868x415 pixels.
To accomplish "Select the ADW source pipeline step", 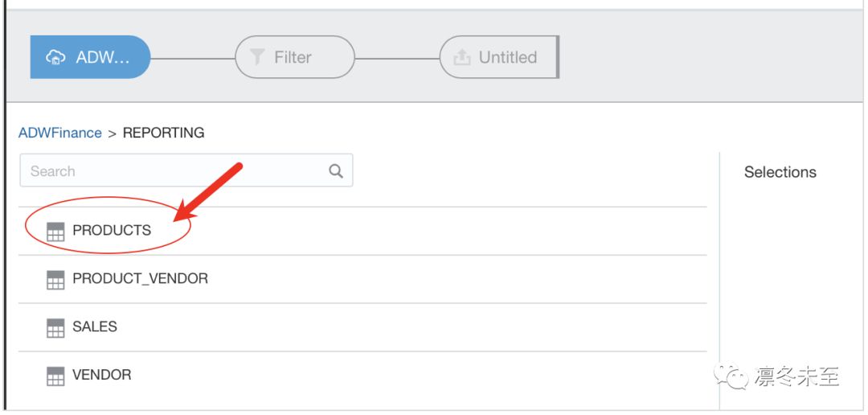I will click(90, 57).
